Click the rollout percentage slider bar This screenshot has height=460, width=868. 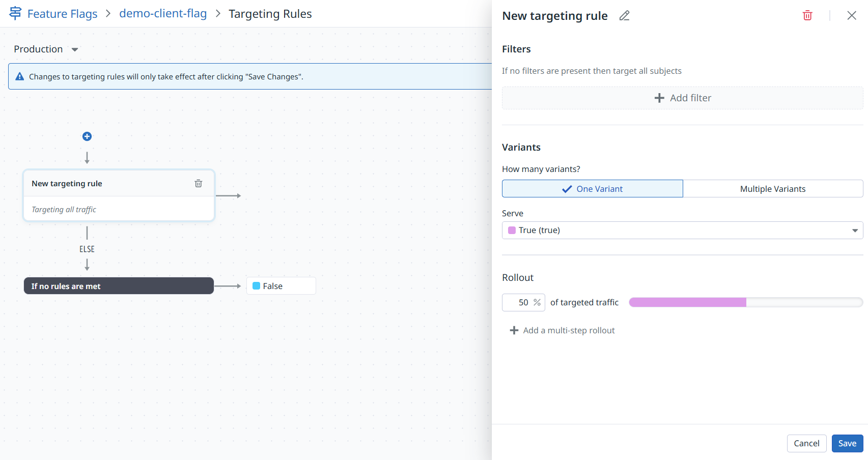click(745, 302)
